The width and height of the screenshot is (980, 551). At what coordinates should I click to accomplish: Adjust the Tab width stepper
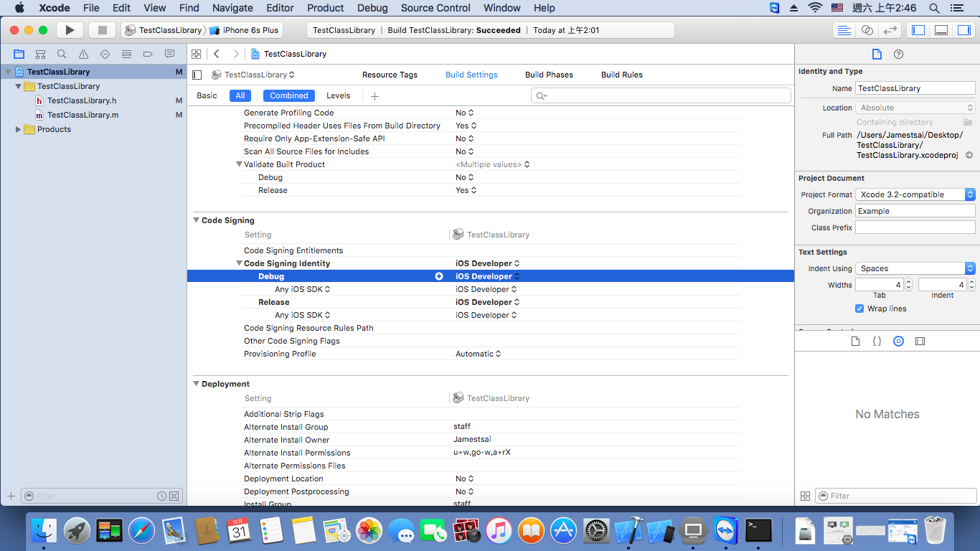(x=908, y=285)
